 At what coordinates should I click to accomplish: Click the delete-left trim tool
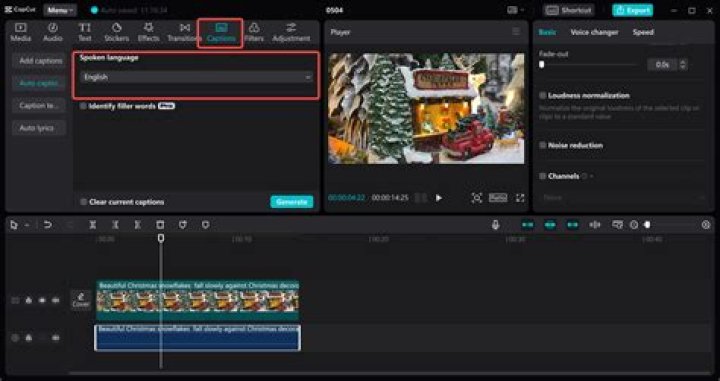[115, 224]
